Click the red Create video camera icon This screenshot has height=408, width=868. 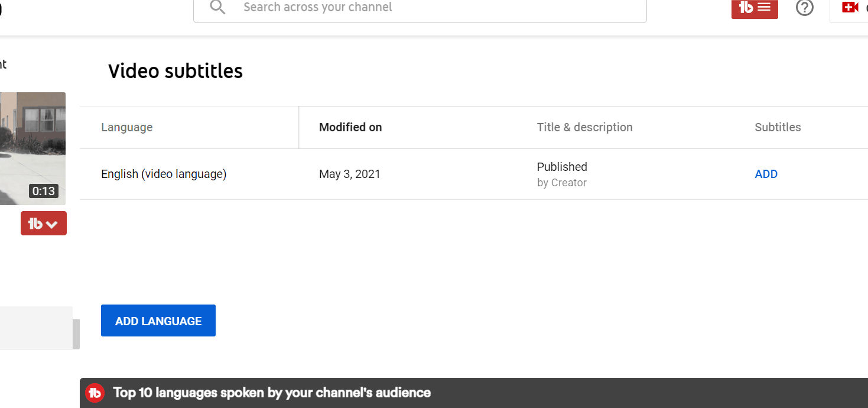[850, 8]
